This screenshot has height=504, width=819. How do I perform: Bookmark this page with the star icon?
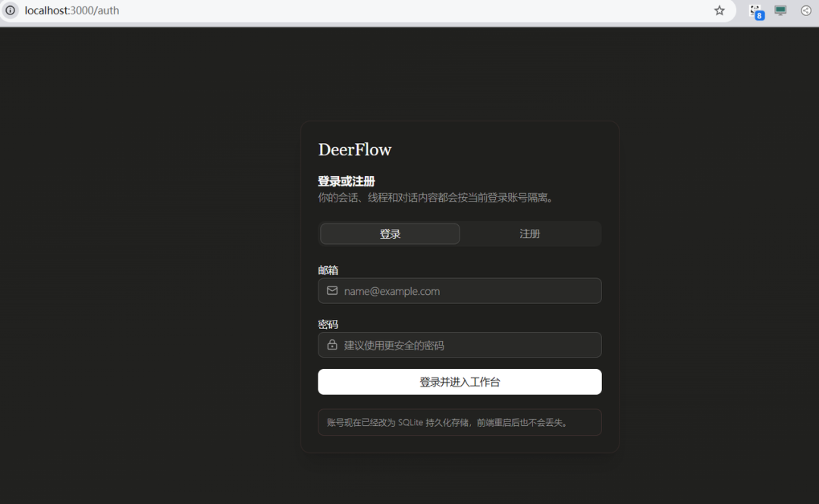click(719, 11)
